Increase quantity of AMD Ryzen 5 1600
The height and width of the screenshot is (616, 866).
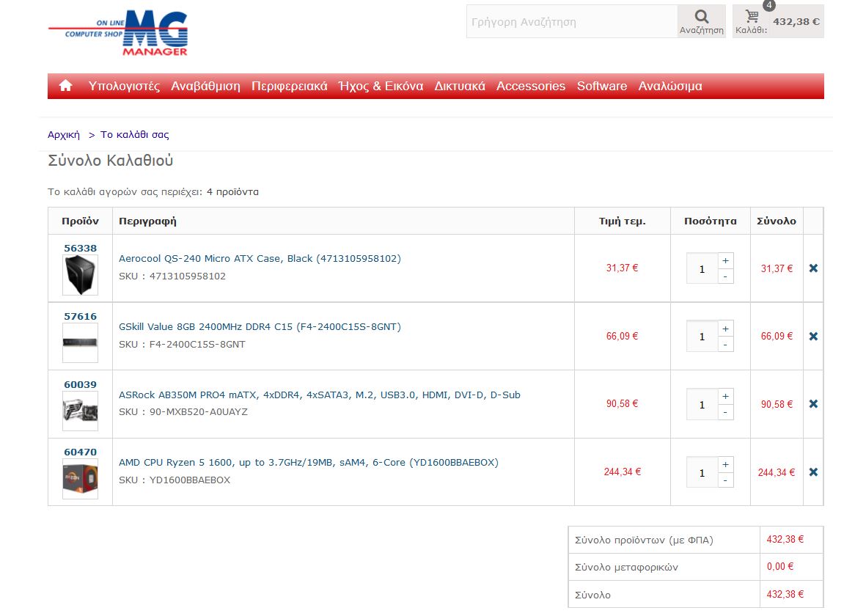726,465
